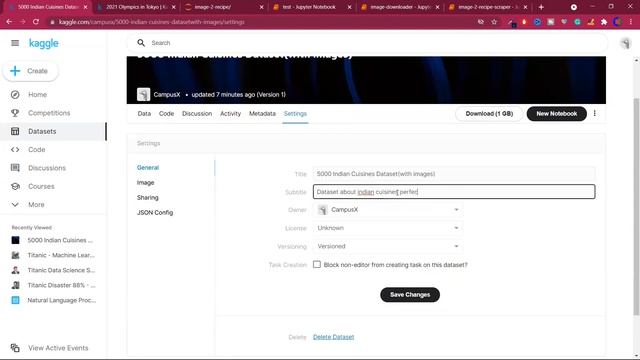Click the browser address bar

261,22
